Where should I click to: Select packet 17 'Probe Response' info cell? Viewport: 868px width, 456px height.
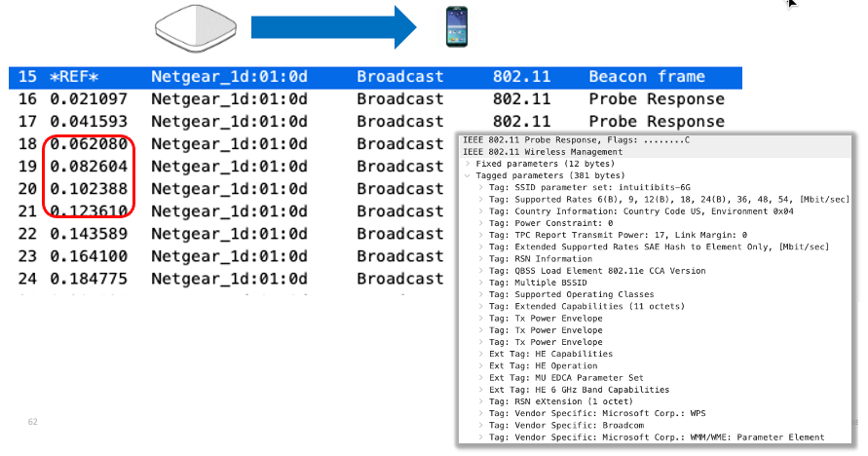point(657,121)
